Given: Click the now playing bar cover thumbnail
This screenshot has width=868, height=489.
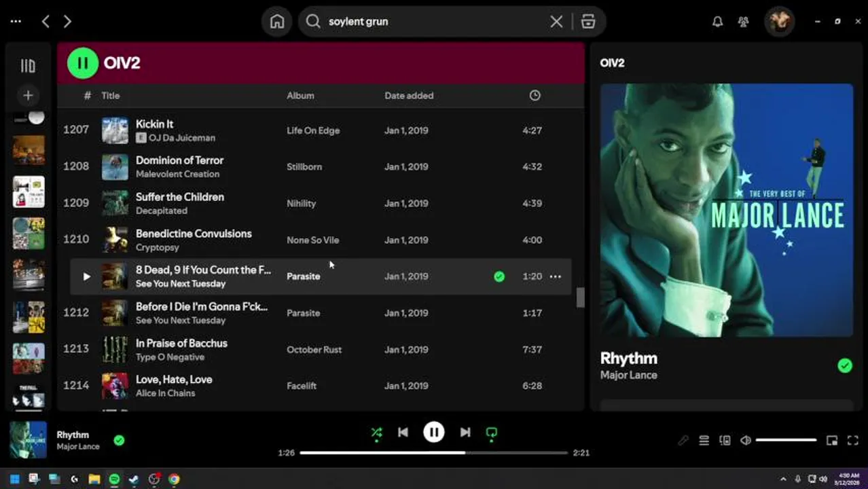Looking at the screenshot, I should point(28,440).
